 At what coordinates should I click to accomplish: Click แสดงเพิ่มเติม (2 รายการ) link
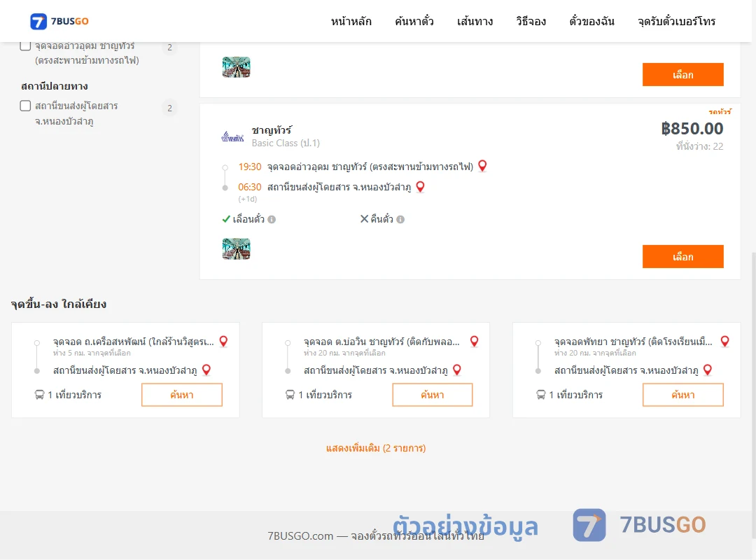tap(376, 448)
